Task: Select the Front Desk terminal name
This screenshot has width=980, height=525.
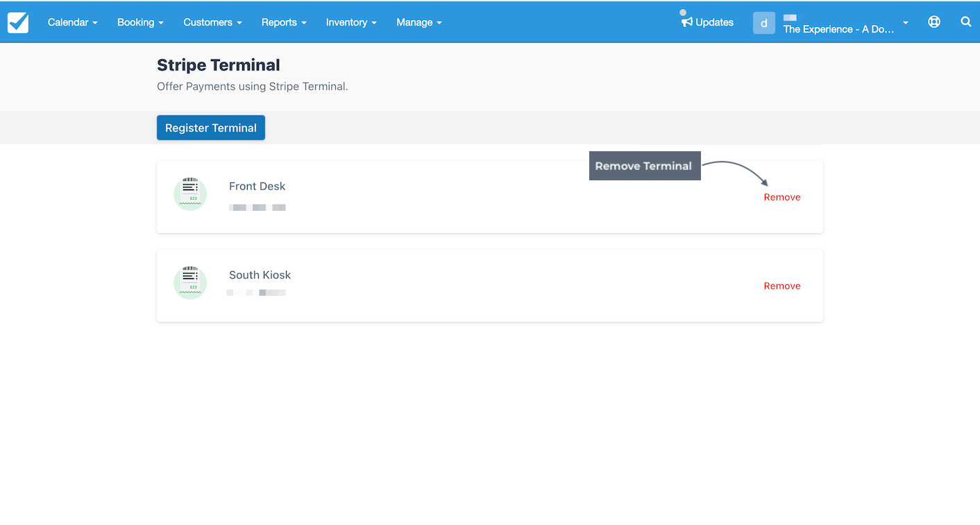Action: [x=257, y=186]
